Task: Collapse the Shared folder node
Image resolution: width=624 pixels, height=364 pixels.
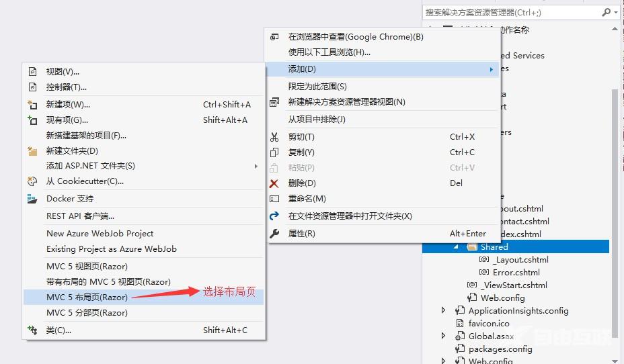Action: point(456,246)
